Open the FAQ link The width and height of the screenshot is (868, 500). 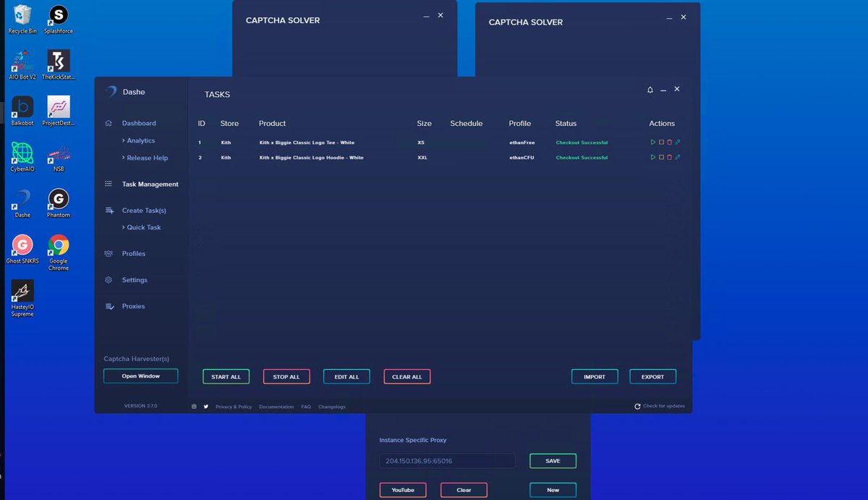pos(306,407)
